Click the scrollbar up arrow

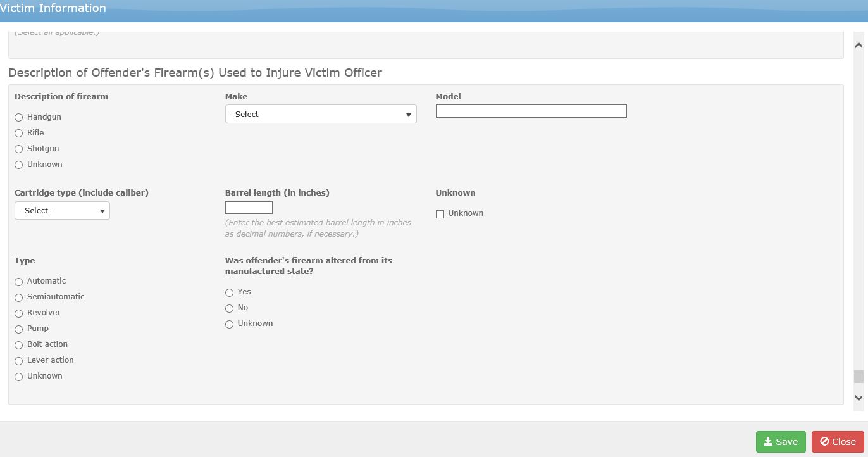pyautogui.click(x=859, y=46)
